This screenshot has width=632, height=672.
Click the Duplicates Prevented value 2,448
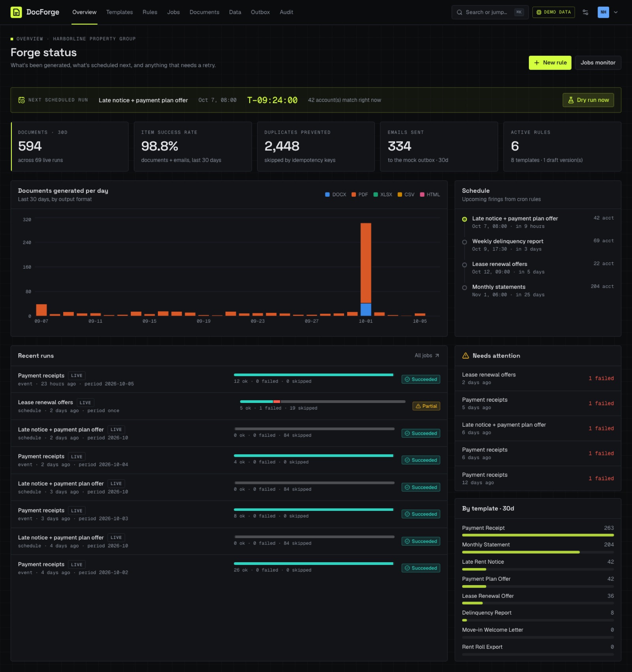(x=282, y=146)
